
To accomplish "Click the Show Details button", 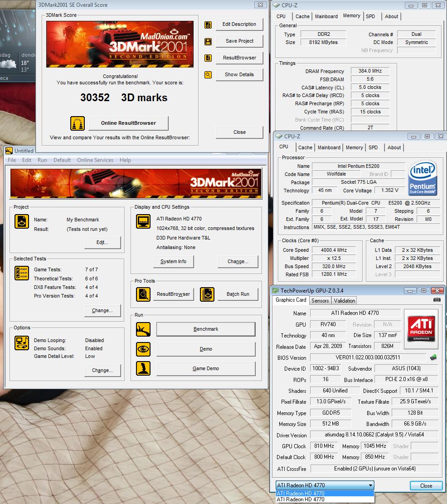I will click(x=239, y=74).
